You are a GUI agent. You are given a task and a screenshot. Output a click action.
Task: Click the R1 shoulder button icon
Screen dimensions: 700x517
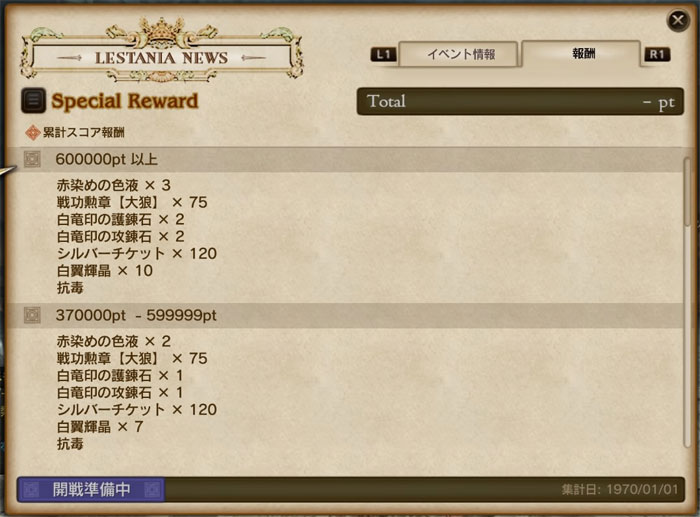click(657, 54)
